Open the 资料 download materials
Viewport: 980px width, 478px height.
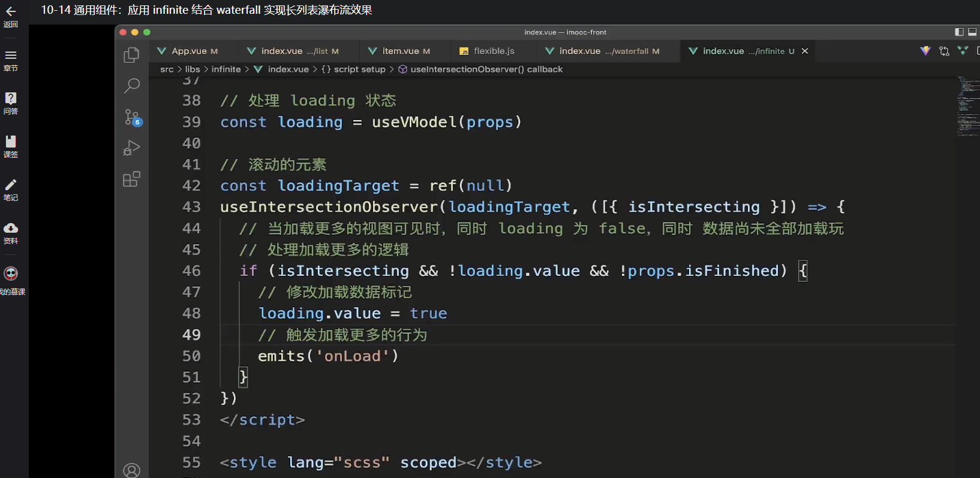coord(11,233)
